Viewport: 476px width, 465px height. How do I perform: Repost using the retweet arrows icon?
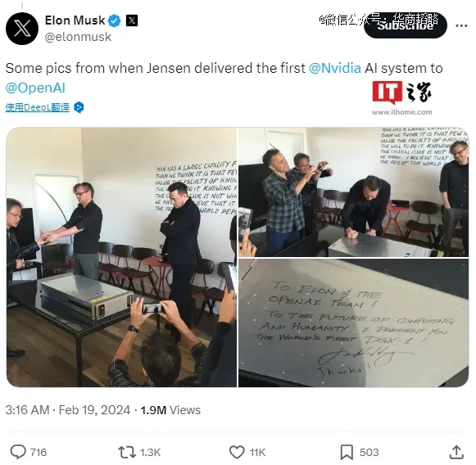click(127, 452)
